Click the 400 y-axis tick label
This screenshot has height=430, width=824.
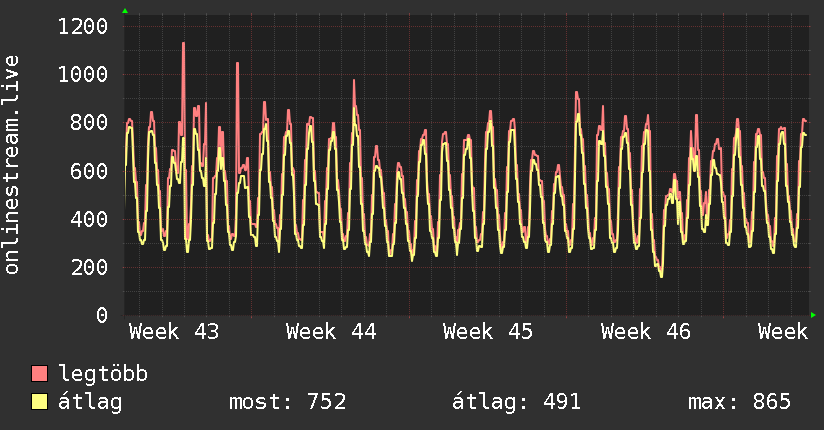89,219
